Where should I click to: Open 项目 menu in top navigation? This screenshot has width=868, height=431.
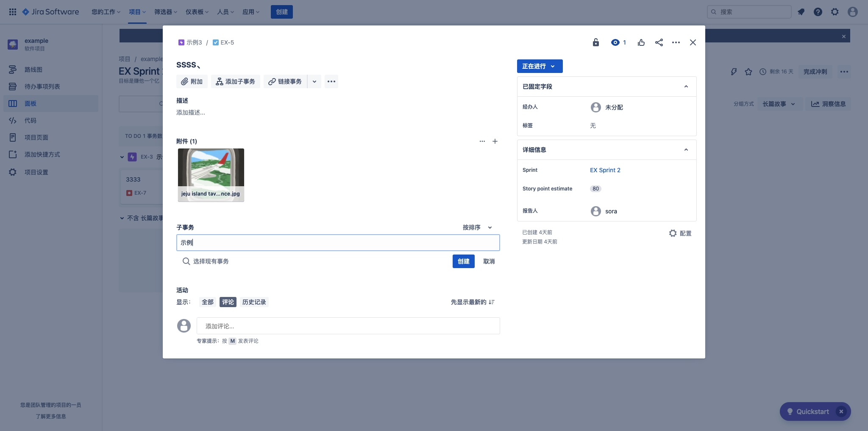pyautogui.click(x=138, y=12)
